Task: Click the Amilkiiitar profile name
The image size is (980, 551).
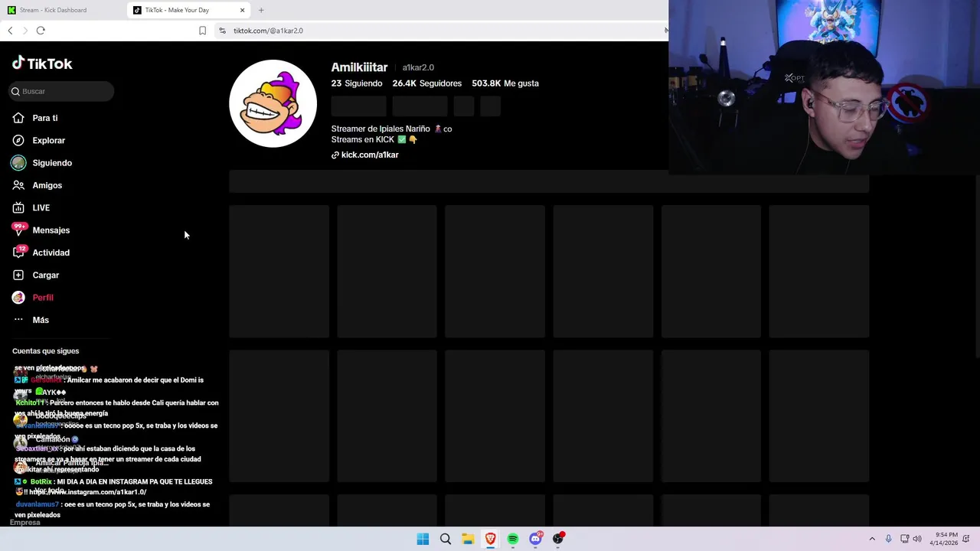Action: point(359,67)
